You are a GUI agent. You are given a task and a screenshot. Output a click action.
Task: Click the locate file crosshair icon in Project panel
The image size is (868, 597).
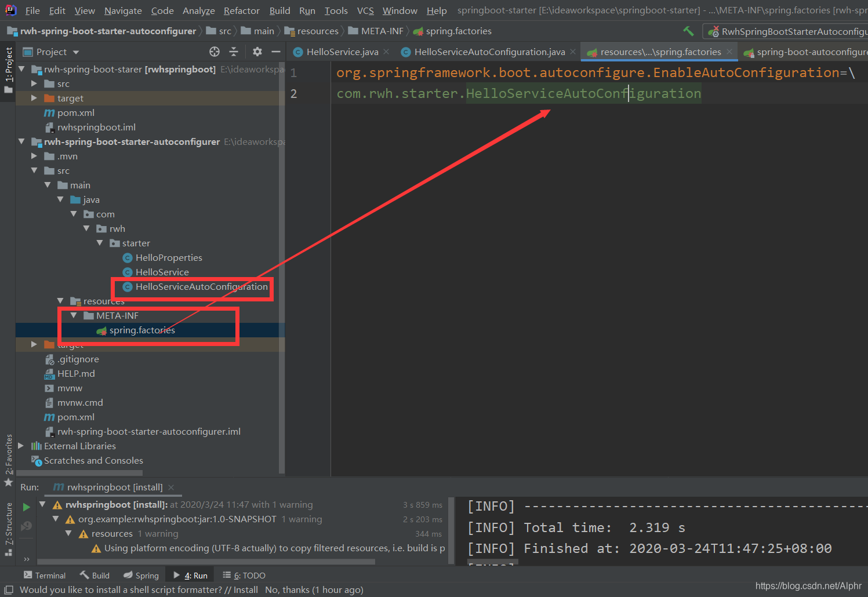coord(215,52)
